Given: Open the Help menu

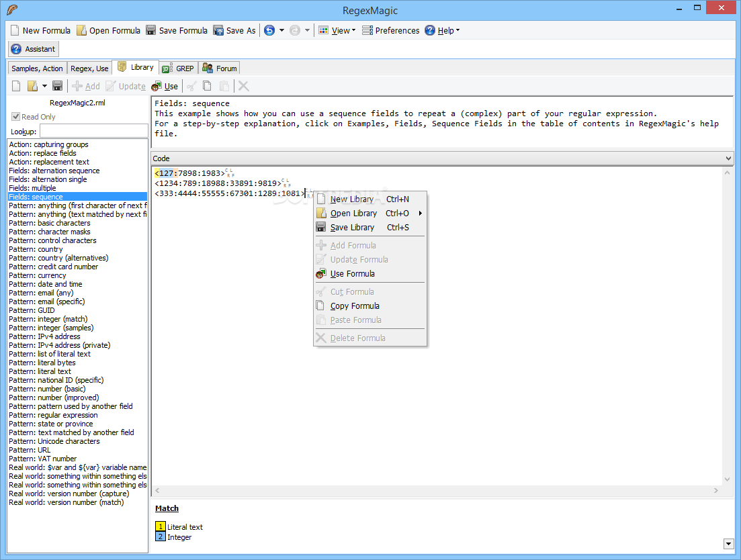Looking at the screenshot, I should tap(442, 31).
